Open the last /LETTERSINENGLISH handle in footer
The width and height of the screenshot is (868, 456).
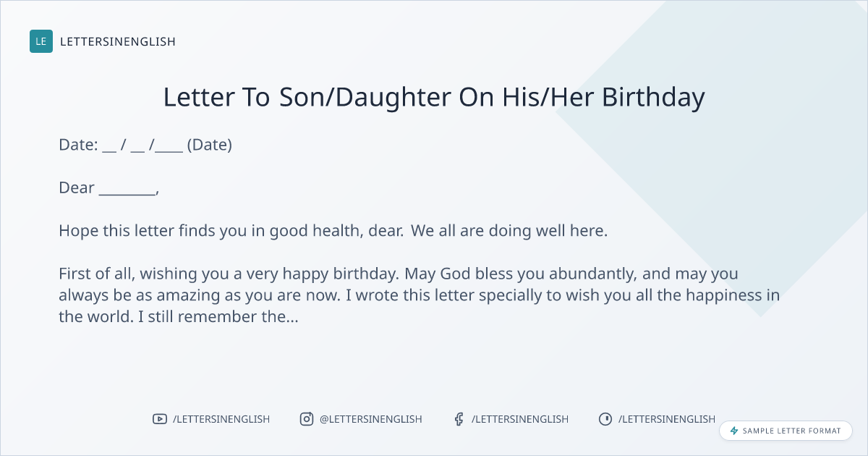(x=666, y=419)
